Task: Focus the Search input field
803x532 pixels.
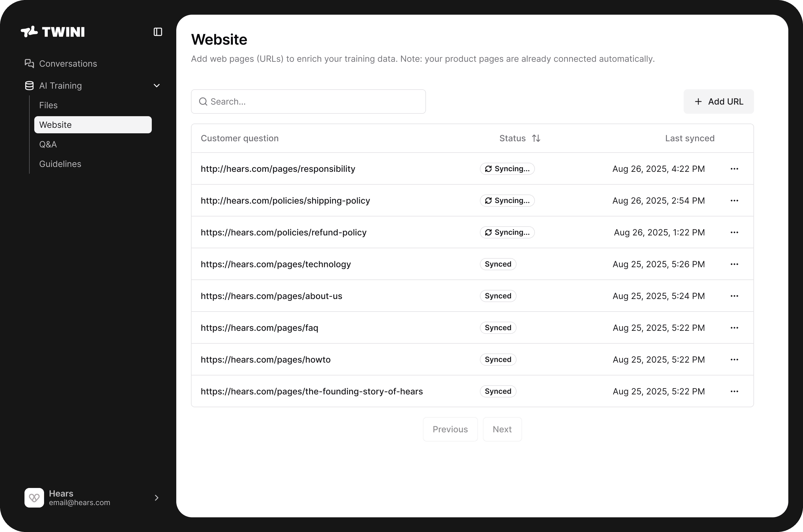Action: pyautogui.click(x=308, y=102)
